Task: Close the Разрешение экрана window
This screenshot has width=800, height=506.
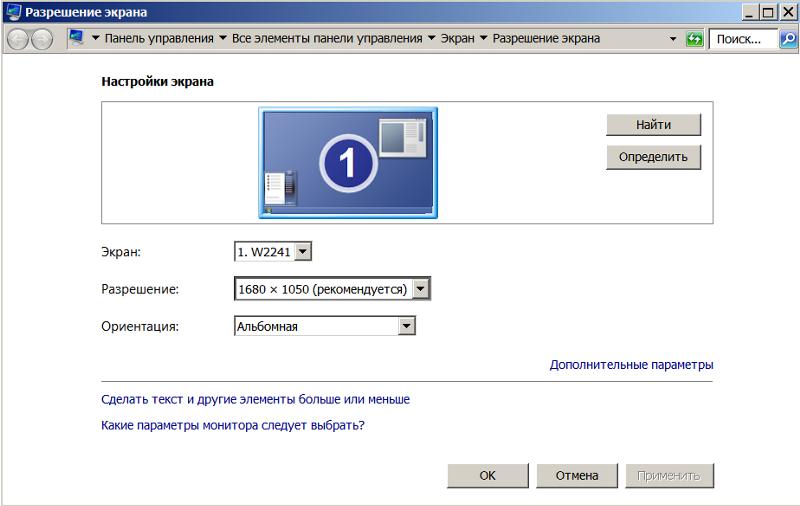Action: point(788,12)
